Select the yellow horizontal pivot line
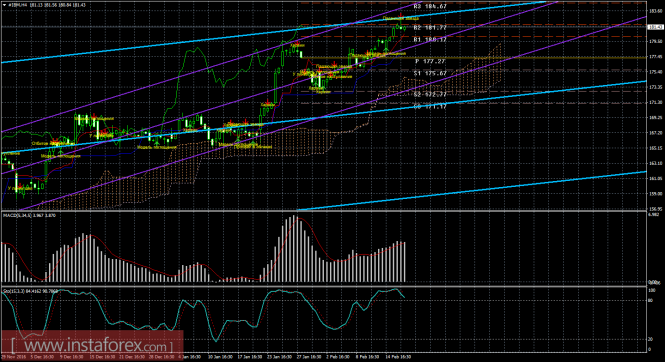 (473, 58)
